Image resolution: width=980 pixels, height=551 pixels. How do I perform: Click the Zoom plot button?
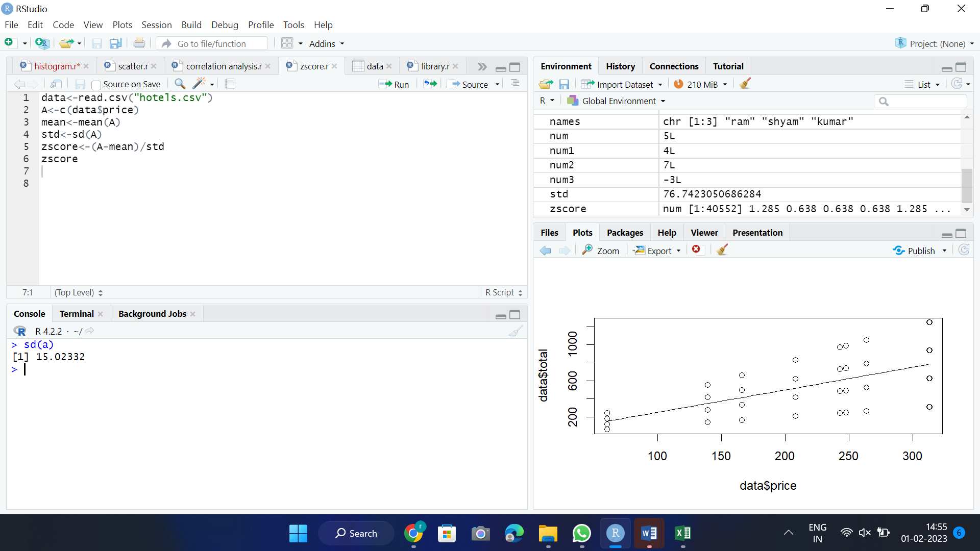[601, 251]
